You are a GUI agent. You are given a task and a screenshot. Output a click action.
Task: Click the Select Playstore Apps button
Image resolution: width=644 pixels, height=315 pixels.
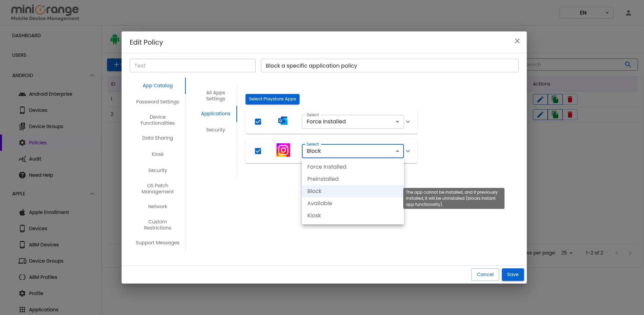[272, 99]
